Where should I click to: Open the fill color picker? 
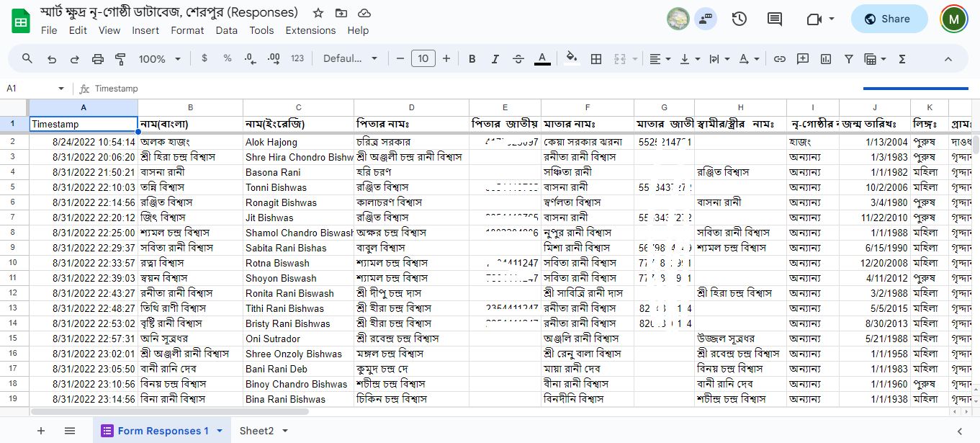(572, 59)
